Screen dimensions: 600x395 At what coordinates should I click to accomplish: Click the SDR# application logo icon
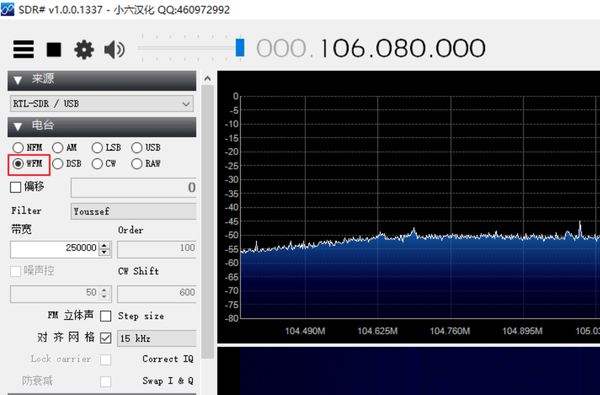point(7,9)
